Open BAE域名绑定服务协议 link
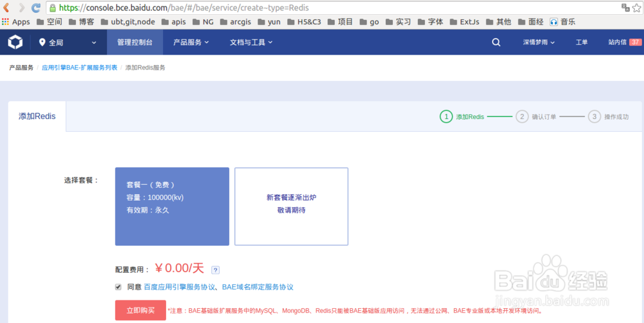 point(258,287)
